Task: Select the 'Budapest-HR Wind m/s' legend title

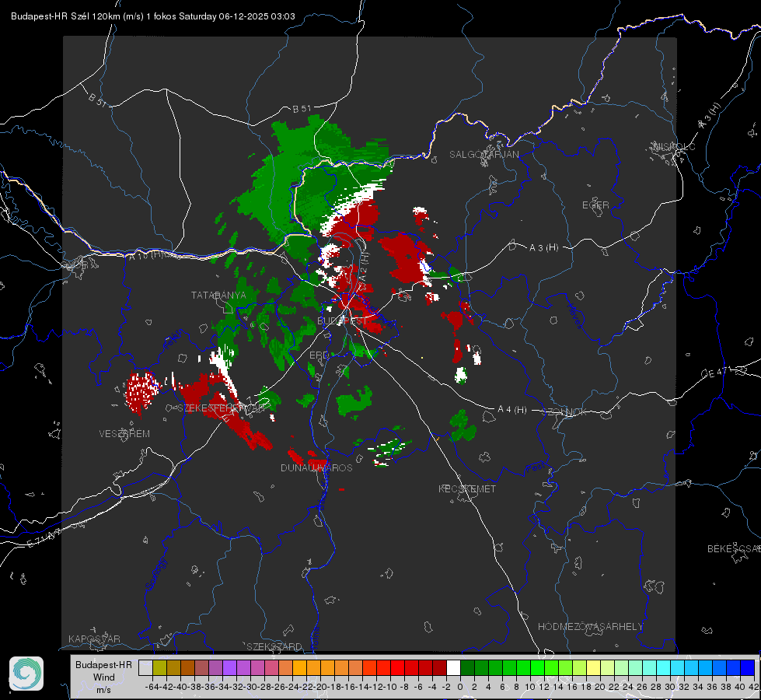Action: (103, 677)
